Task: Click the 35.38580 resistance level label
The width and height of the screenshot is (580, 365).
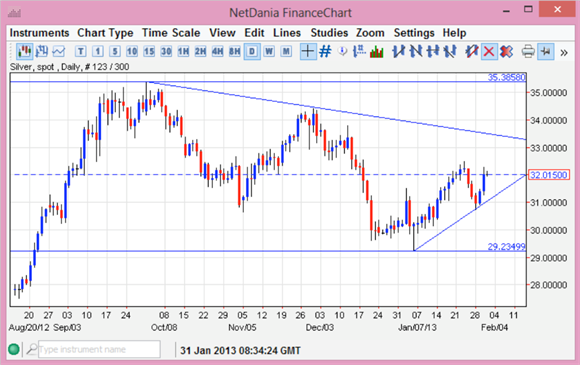Action: (x=506, y=77)
